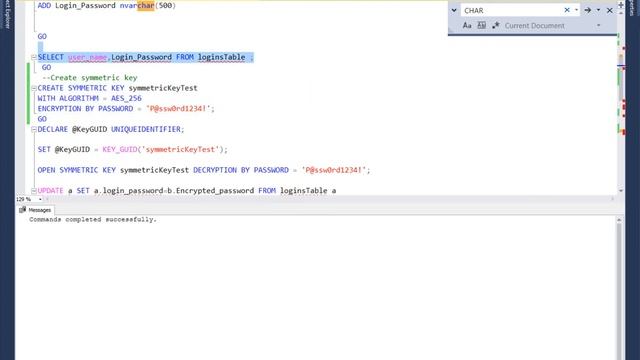Open the 129 % zoom level dropdown
640x360 pixels.
(x=40, y=199)
